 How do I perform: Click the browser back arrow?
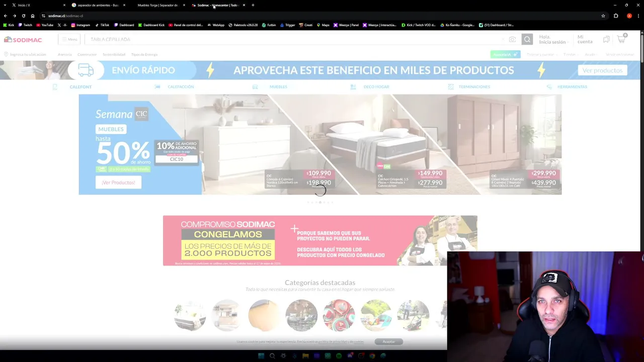pyautogui.click(x=6, y=16)
